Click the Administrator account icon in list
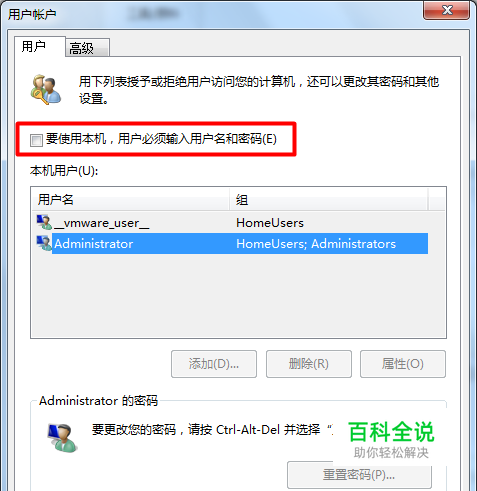 click(44, 243)
